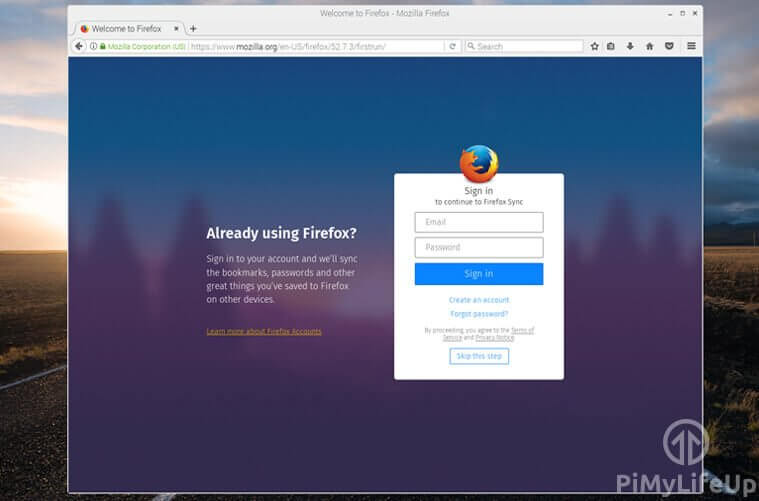
Task: Go to the home page icon
Action: click(650, 46)
